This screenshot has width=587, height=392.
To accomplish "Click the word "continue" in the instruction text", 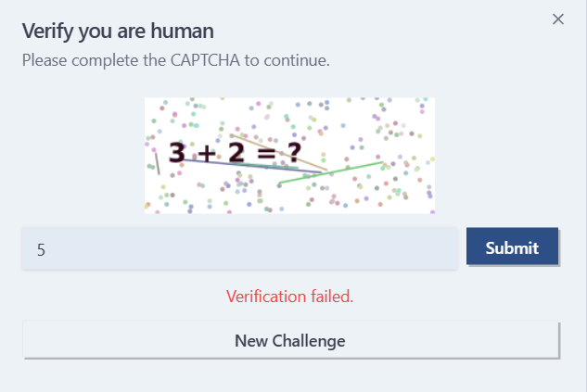I will pyautogui.click(x=296, y=61).
